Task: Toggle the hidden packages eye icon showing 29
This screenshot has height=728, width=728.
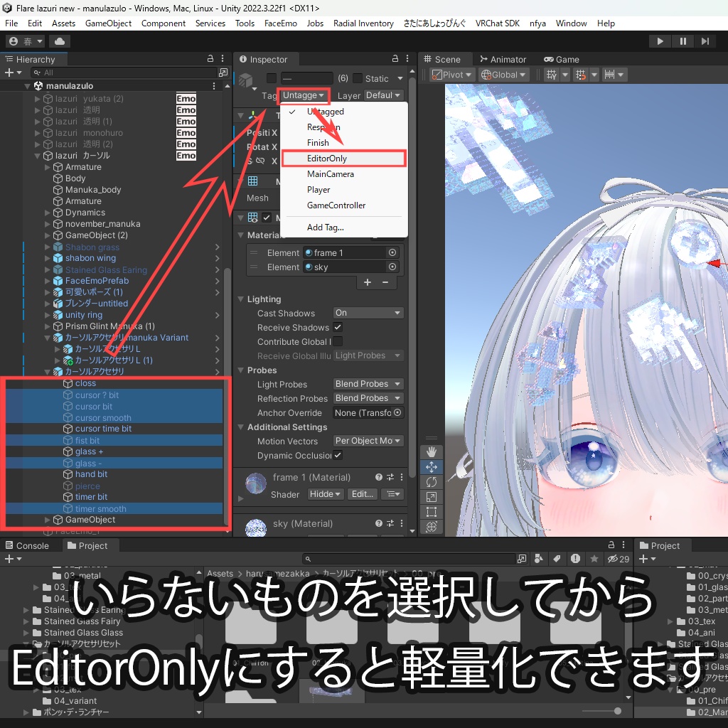Action: 619,559
